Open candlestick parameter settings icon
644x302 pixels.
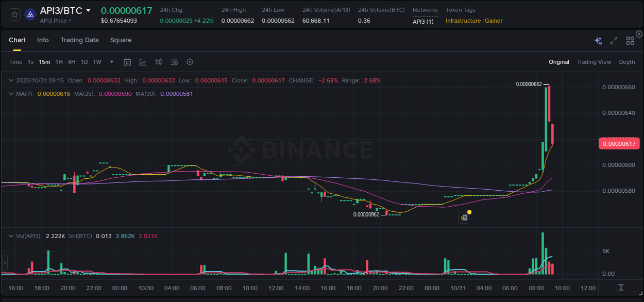tap(158, 62)
